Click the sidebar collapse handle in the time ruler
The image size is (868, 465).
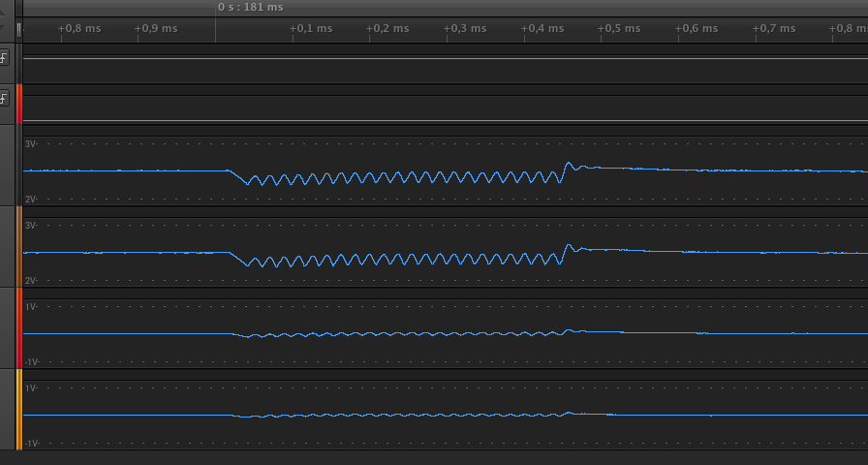tap(18, 29)
